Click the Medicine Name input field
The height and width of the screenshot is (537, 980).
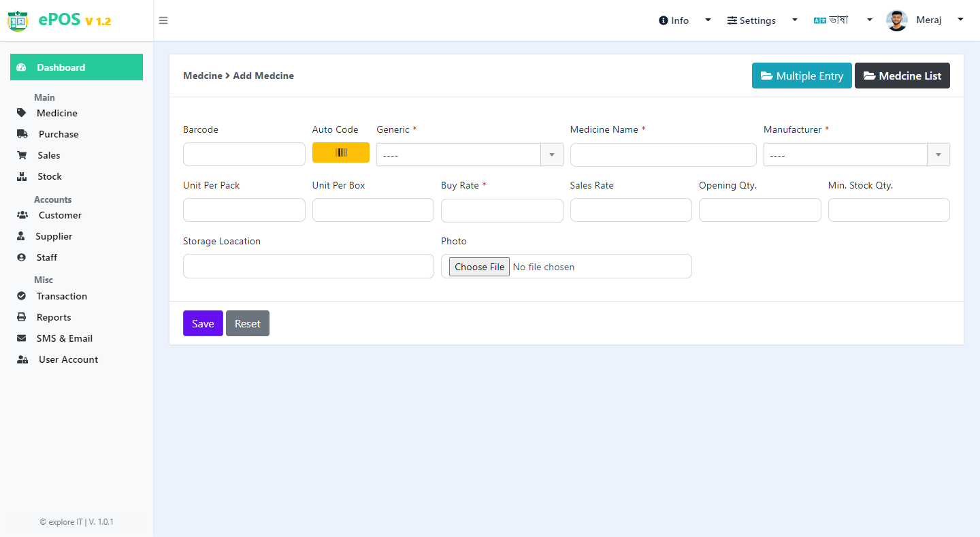664,154
